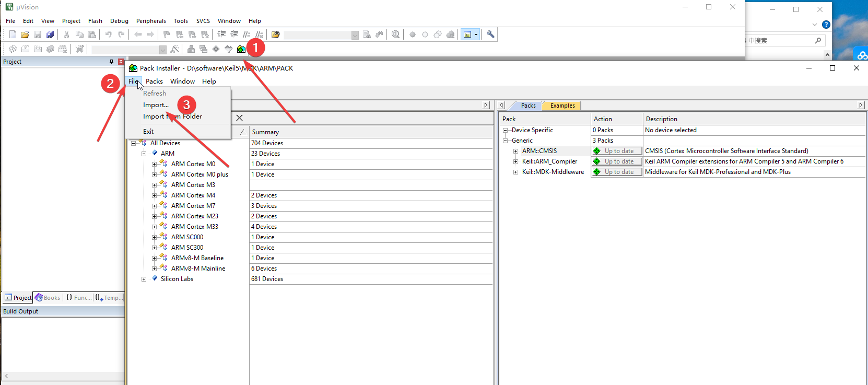Expand the Keil::ARM_Compiler pack row

516,161
